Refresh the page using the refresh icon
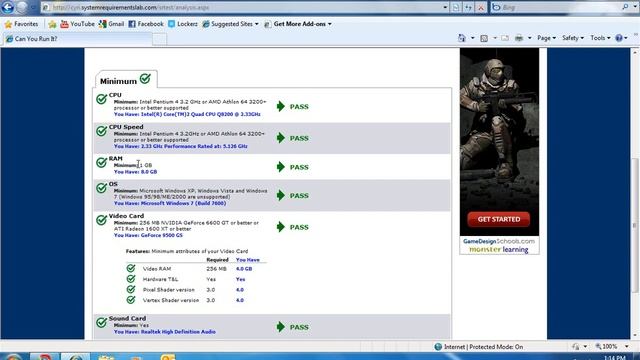Viewport: 640px width, 360px height. [x=468, y=7]
